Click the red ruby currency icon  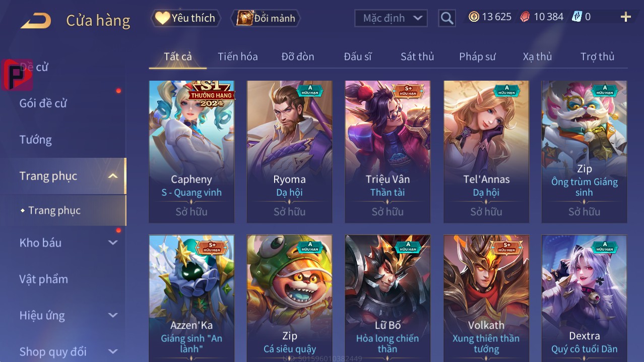525,17
